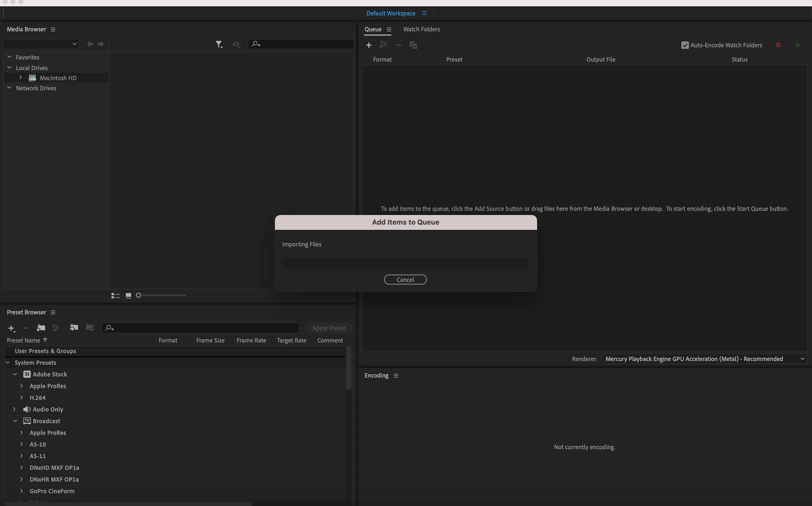812x506 pixels.
Task: Cancel the Importing Files dialog
Action: [x=405, y=280]
